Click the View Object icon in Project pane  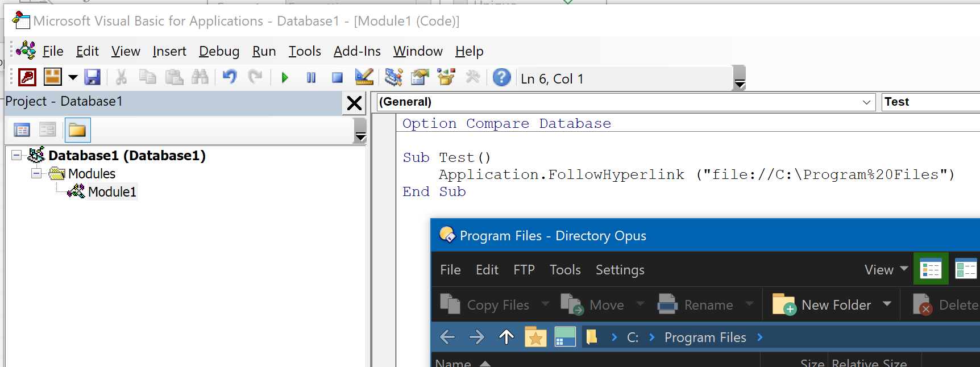(48, 130)
